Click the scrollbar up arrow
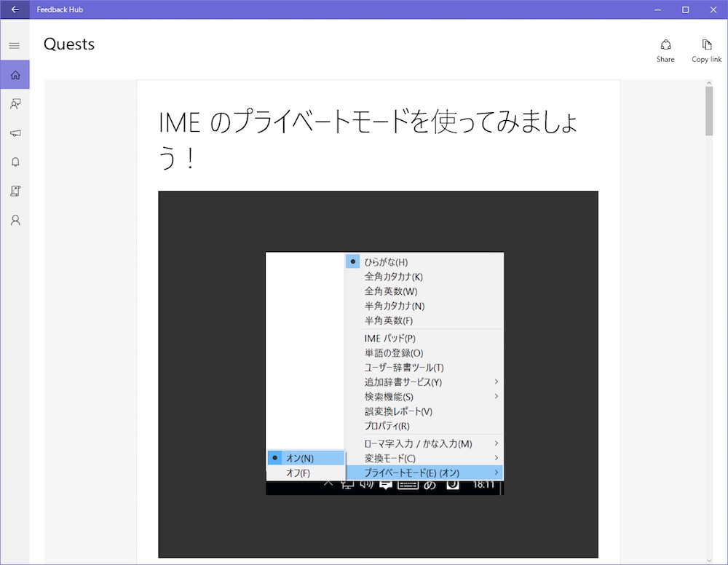The height and width of the screenshot is (565, 728). pos(708,83)
